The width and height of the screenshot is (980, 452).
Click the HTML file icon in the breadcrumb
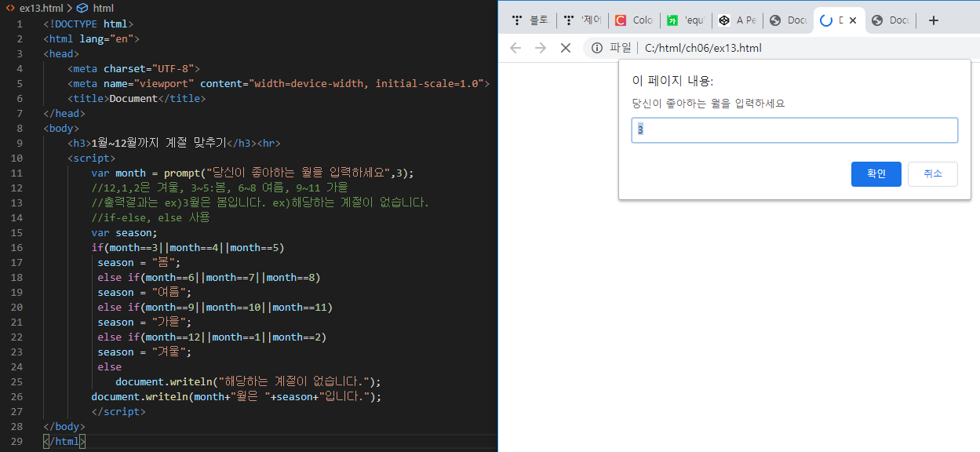[x=10, y=8]
